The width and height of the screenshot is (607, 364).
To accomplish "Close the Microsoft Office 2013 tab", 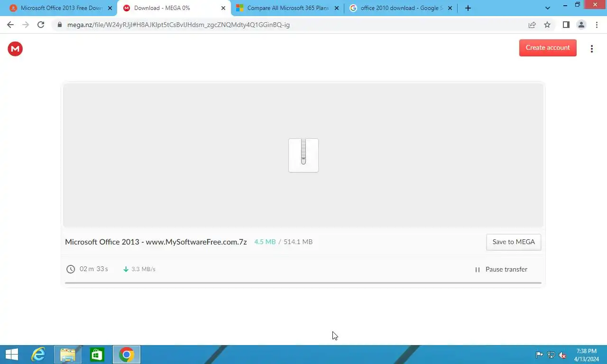I will (x=110, y=8).
